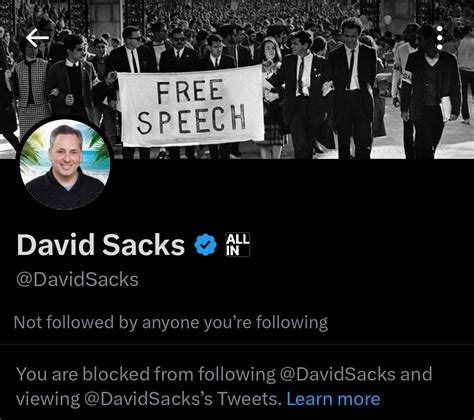Open the header photo at the FREE SPEECH sign
The height and width of the screenshot is (420, 474).
pyautogui.click(x=191, y=106)
